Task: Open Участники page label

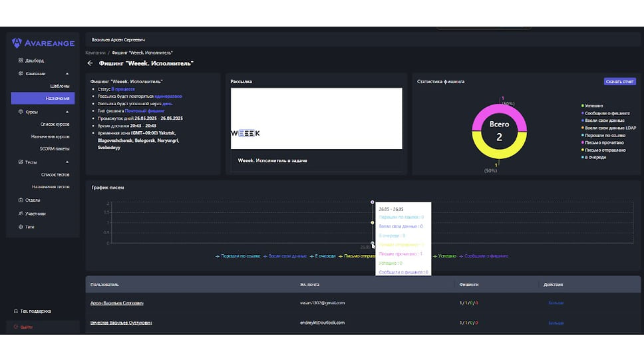Action: [35, 214]
